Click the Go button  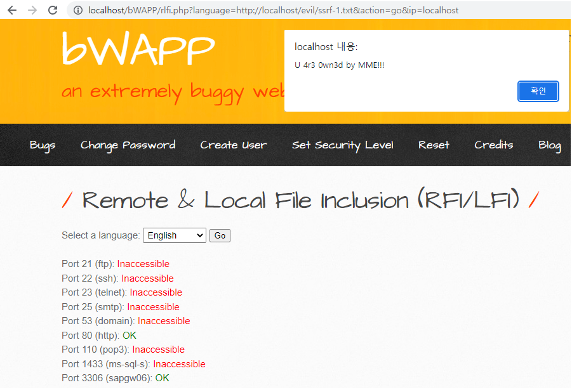[220, 235]
